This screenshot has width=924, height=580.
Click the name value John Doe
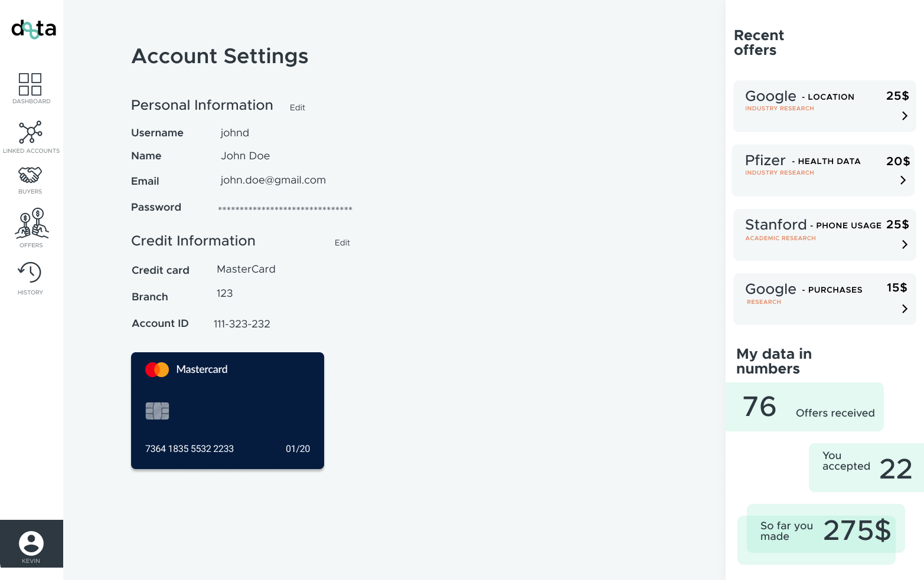point(245,156)
